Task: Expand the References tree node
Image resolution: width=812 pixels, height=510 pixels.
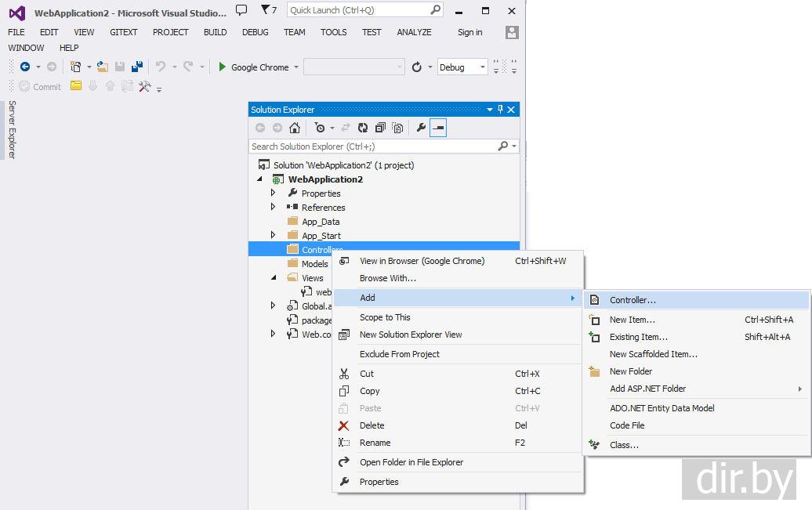Action: (x=273, y=208)
